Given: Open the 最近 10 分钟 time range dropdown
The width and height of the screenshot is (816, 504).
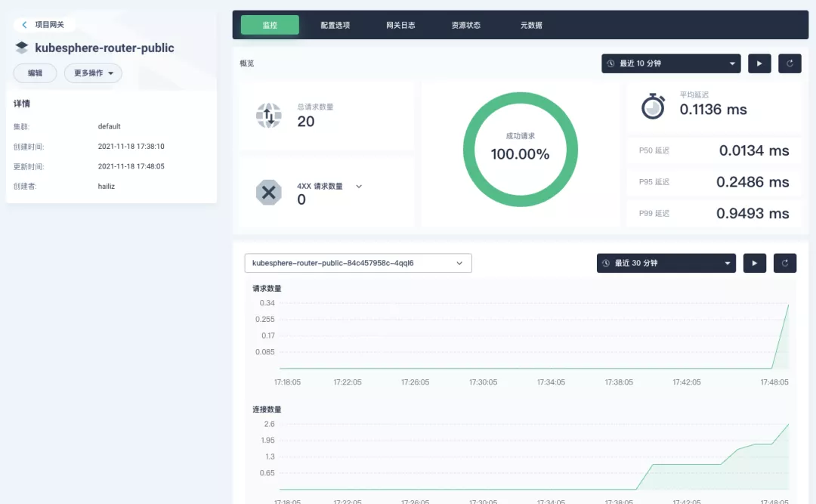Looking at the screenshot, I should pyautogui.click(x=671, y=63).
